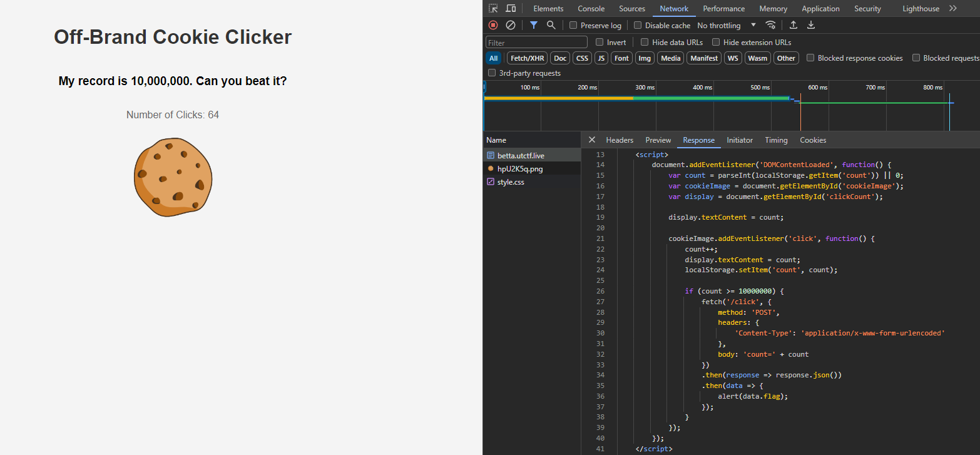This screenshot has width=980, height=455.
Task: Filter requests by Font
Action: pos(621,58)
